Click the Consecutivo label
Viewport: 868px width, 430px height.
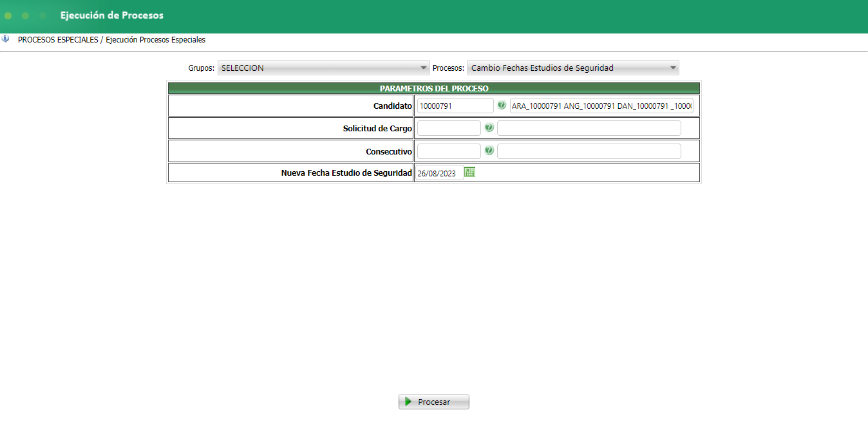point(389,151)
